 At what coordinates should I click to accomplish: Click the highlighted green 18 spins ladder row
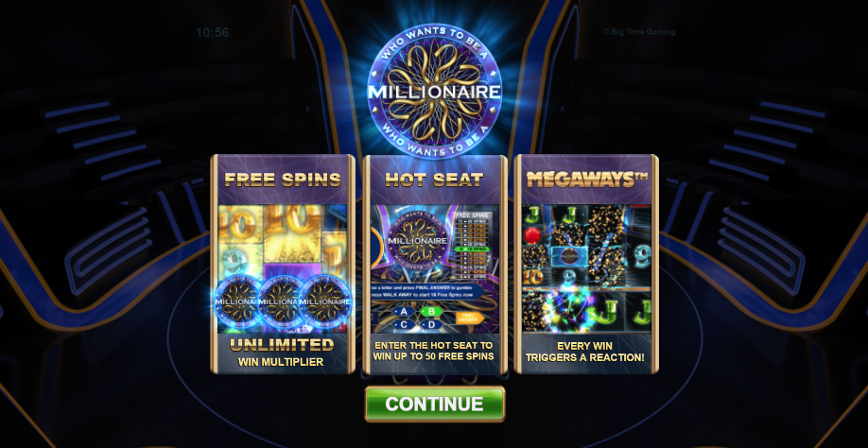pyautogui.click(x=471, y=249)
